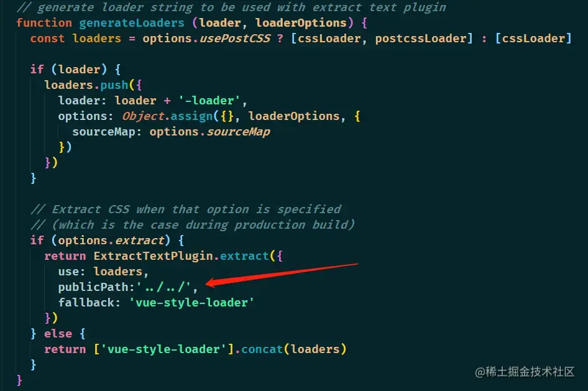Click ExtractTextPlugin identifier
This screenshot has height=391, width=588.
click(x=154, y=256)
